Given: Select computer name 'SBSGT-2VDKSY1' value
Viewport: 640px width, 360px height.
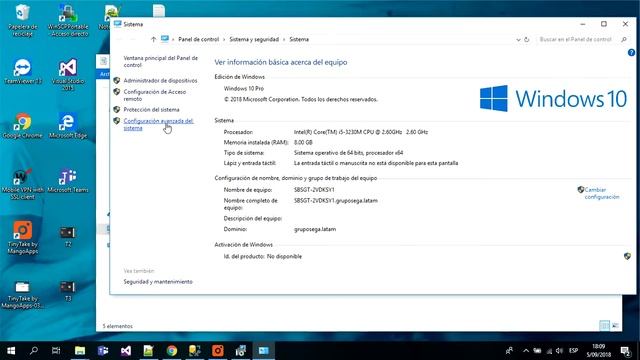Looking at the screenshot, I should (x=314, y=190).
